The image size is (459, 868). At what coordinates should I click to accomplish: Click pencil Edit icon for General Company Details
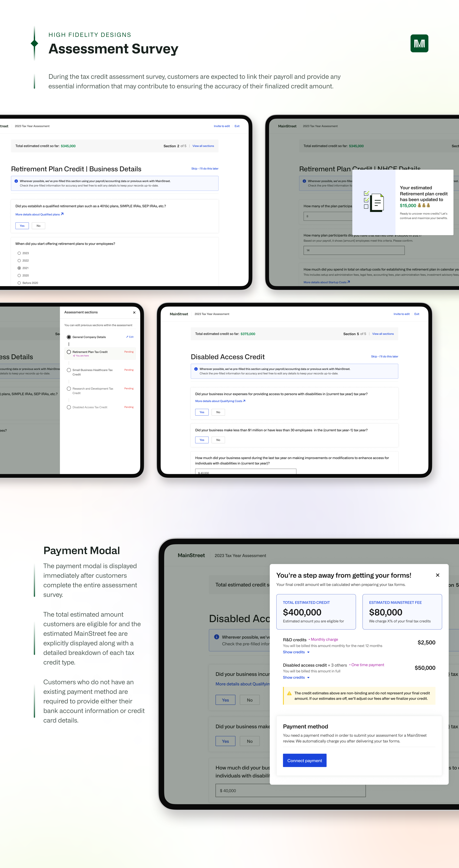pyautogui.click(x=127, y=337)
